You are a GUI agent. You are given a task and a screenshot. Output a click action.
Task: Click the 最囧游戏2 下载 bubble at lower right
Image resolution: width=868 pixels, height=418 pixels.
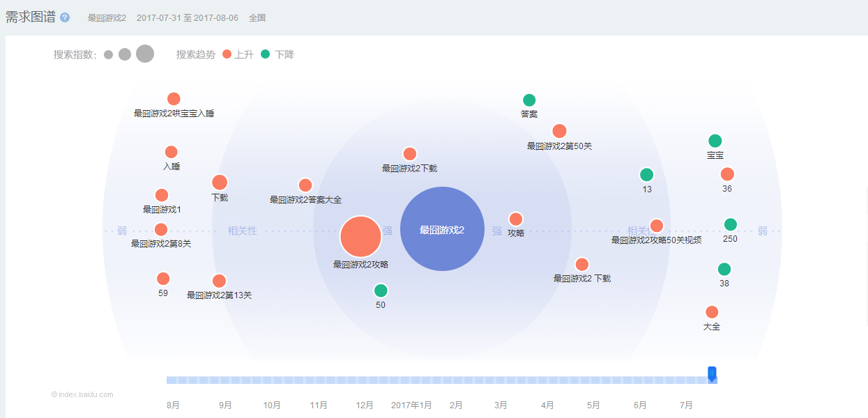coord(582,264)
